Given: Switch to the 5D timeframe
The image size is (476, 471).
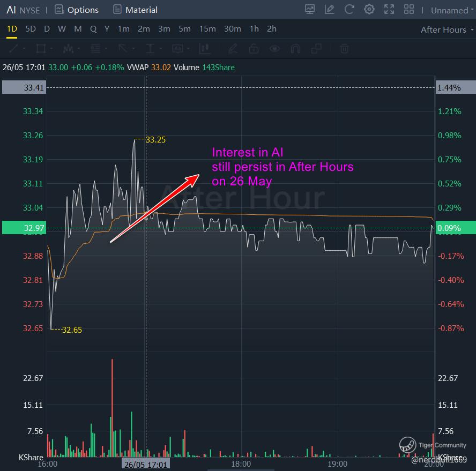Looking at the screenshot, I should pos(31,29).
